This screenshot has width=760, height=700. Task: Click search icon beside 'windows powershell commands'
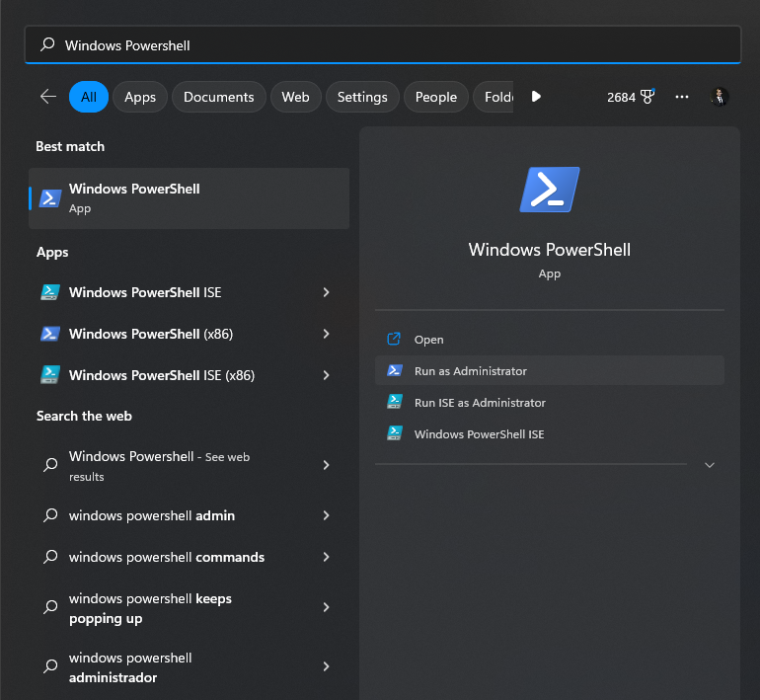pyautogui.click(x=50, y=557)
